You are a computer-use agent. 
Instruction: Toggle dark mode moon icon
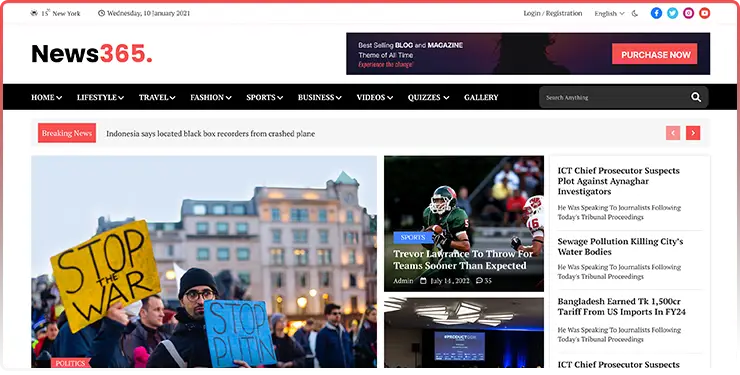pos(635,14)
